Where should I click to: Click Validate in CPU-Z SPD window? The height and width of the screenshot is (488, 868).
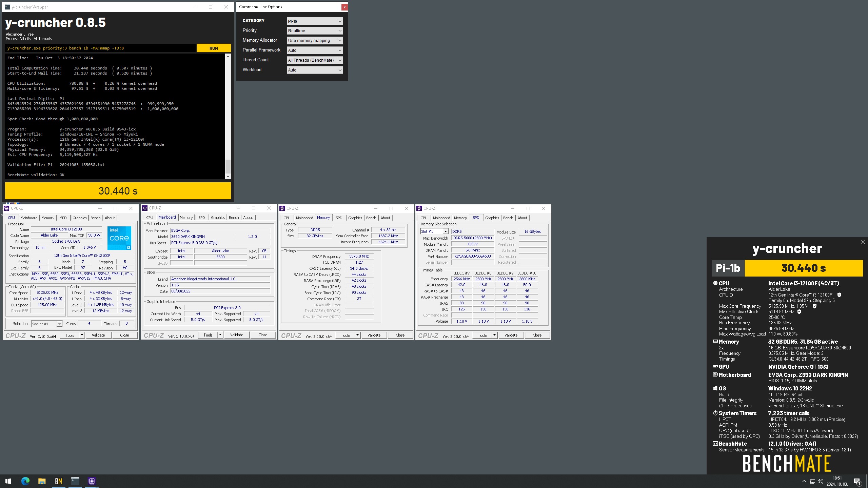[511, 335]
